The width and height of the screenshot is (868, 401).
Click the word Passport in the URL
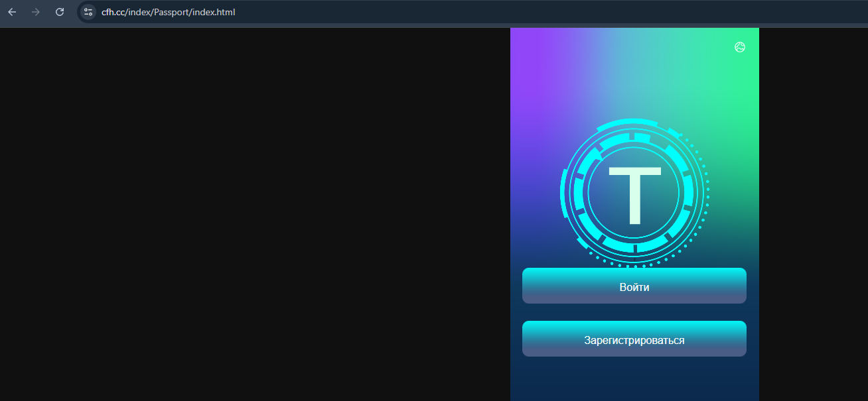point(171,12)
